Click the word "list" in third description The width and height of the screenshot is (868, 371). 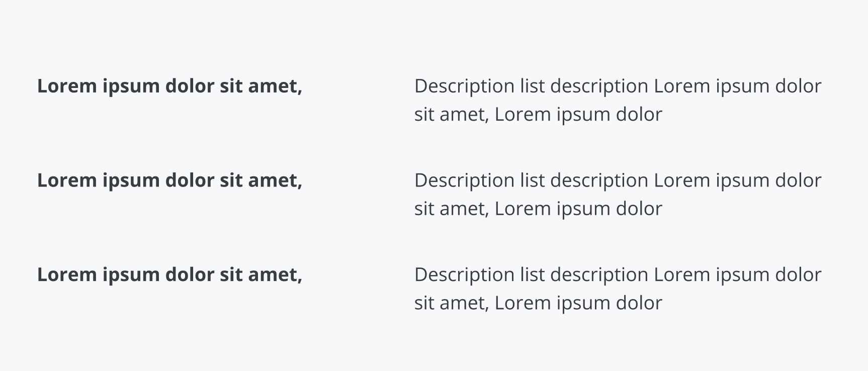533,274
